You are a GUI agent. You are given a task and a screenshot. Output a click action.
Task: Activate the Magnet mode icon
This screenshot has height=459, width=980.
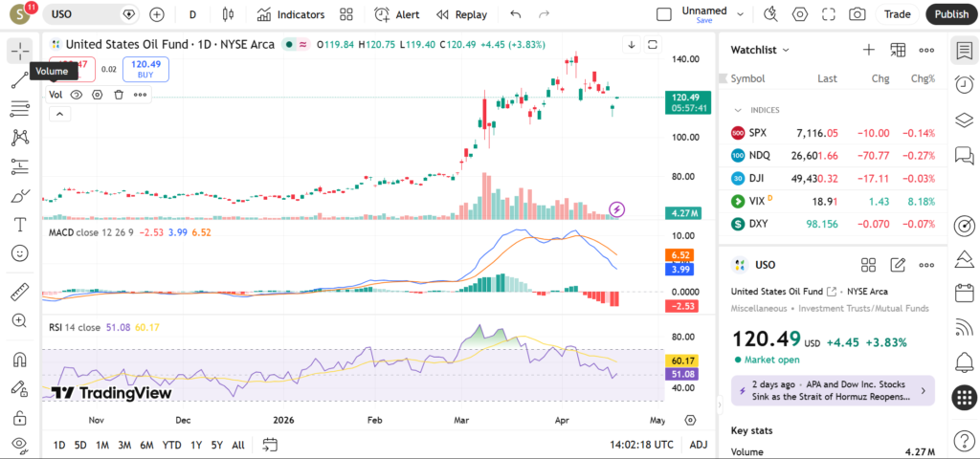tap(19, 361)
